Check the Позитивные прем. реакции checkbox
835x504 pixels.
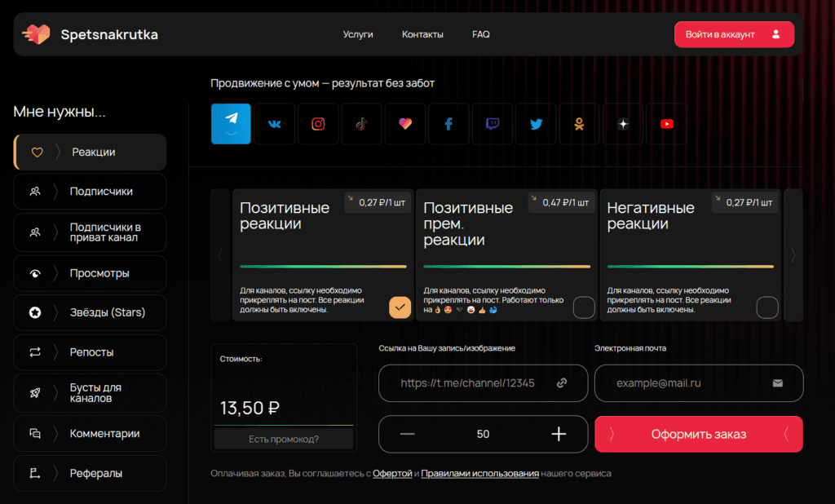pyautogui.click(x=584, y=307)
